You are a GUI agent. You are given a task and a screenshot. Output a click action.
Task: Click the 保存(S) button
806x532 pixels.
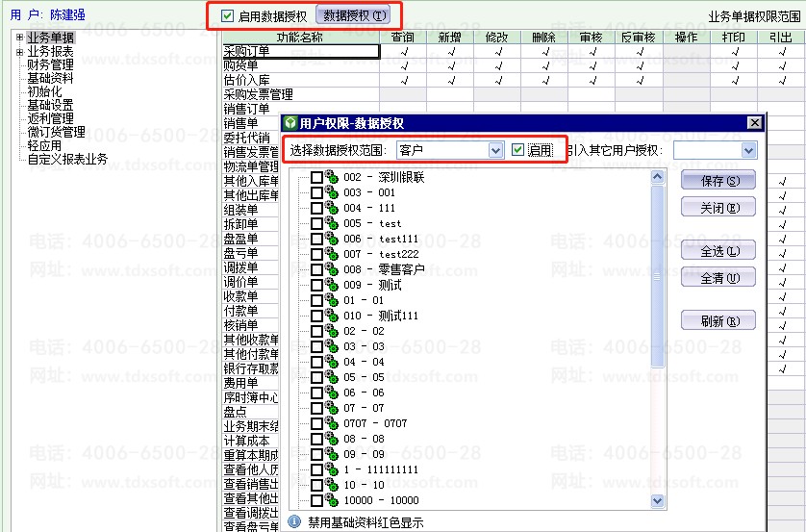[x=718, y=181]
